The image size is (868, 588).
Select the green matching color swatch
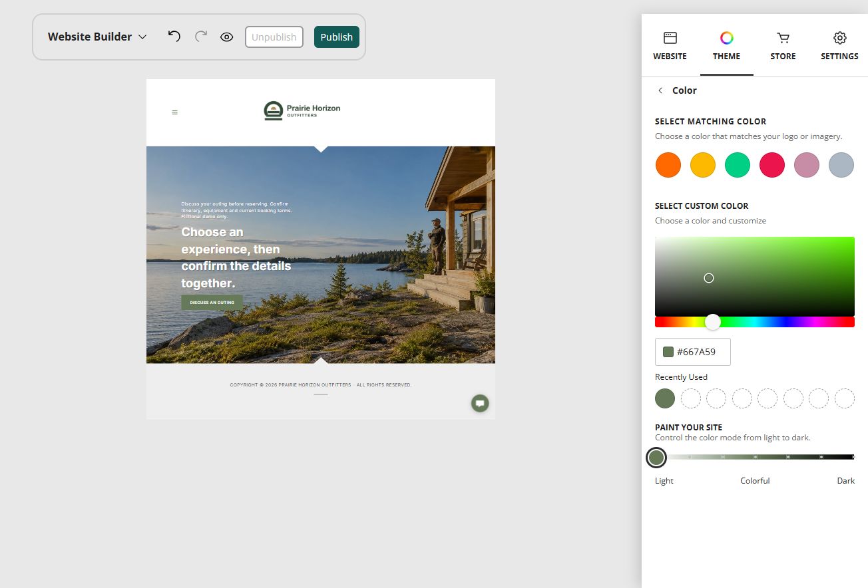click(x=738, y=165)
